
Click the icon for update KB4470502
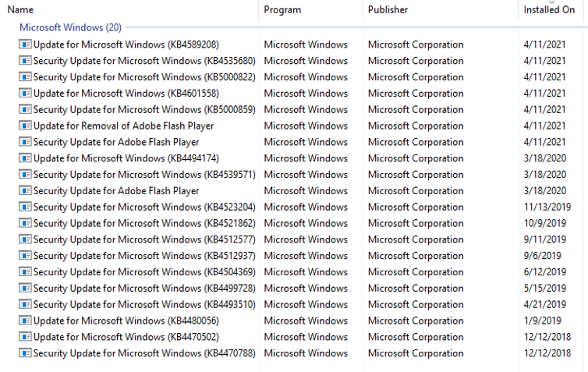pyautogui.click(x=25, y=337)
